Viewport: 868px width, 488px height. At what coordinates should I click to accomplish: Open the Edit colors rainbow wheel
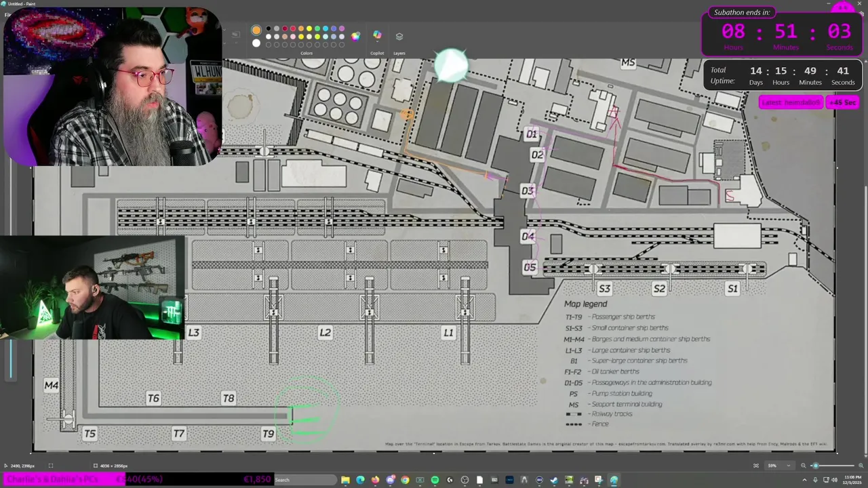[355, 37]
